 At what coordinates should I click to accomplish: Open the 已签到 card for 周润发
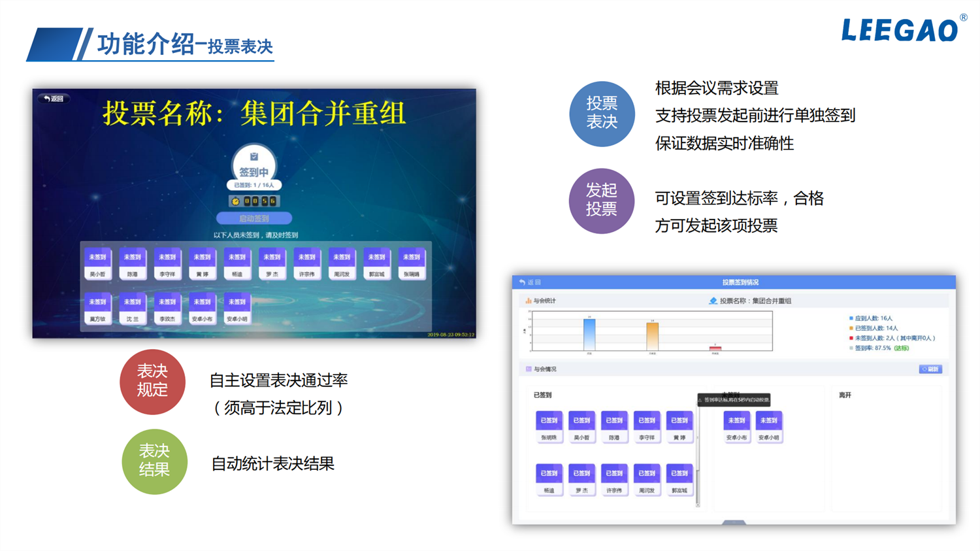click(x=647, y=480)
